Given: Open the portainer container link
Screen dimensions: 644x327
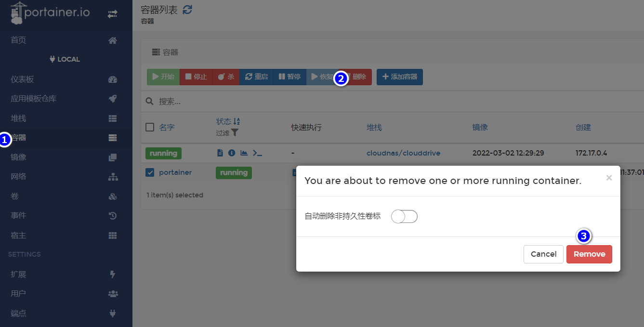Looking at the screenshot, I should coord(175,172).
